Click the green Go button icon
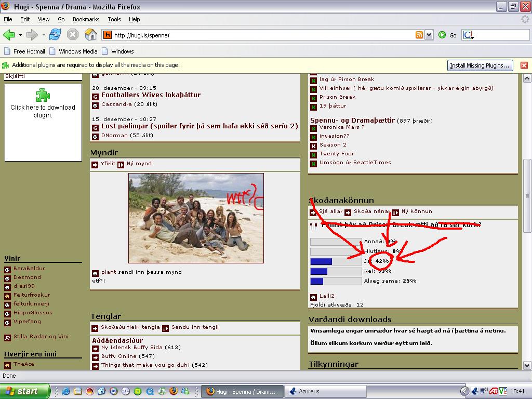Screen dimensions: 532x399 (x=442, y=35)
